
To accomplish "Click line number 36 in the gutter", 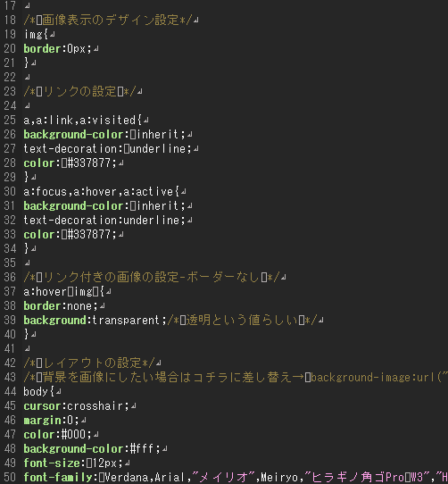I will [x=10, y=277].
